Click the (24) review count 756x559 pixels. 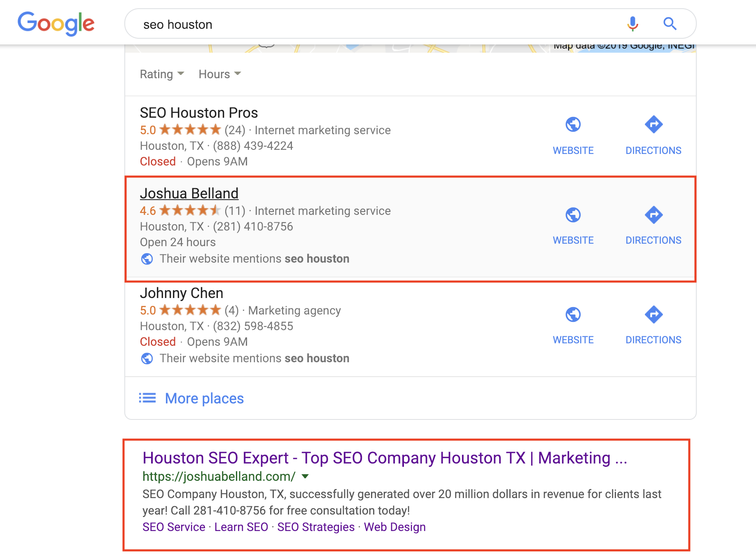(235, 130)
